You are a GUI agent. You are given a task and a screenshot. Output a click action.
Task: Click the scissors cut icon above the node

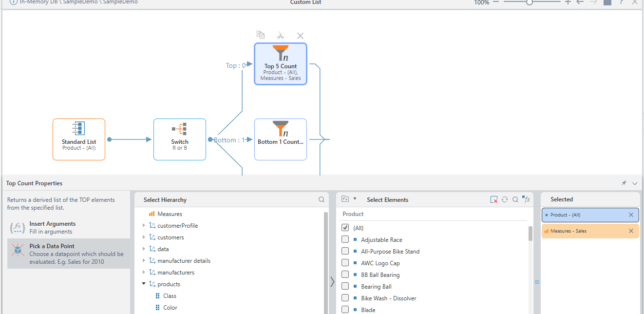(x=280, y=35)
